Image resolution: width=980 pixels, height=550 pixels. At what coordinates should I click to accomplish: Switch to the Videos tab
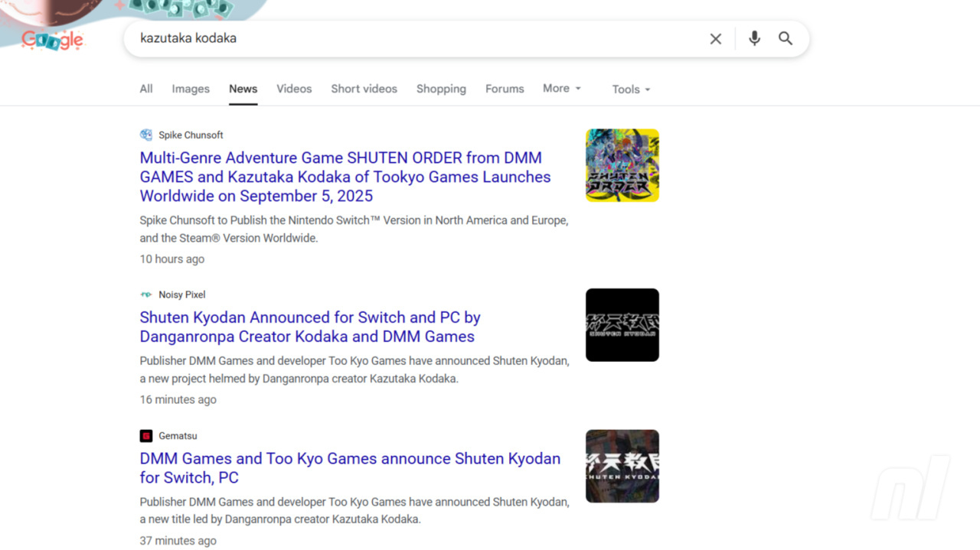click(294, 89)
